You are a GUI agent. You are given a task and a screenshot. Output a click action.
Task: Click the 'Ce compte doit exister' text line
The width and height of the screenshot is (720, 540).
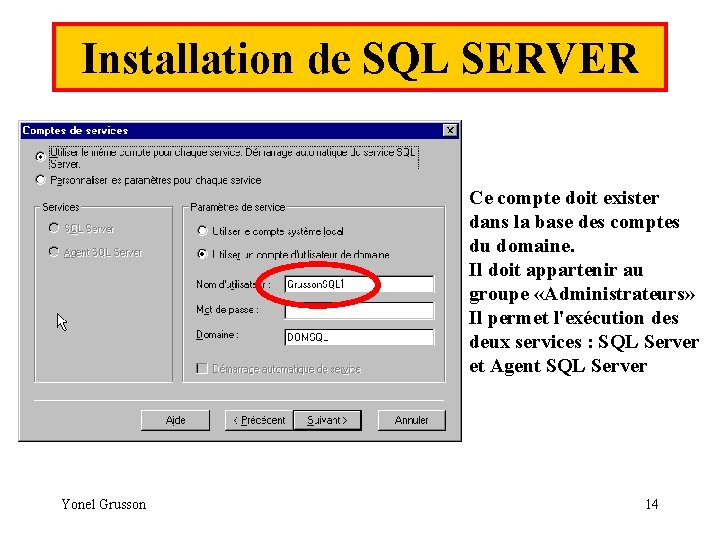564,198
